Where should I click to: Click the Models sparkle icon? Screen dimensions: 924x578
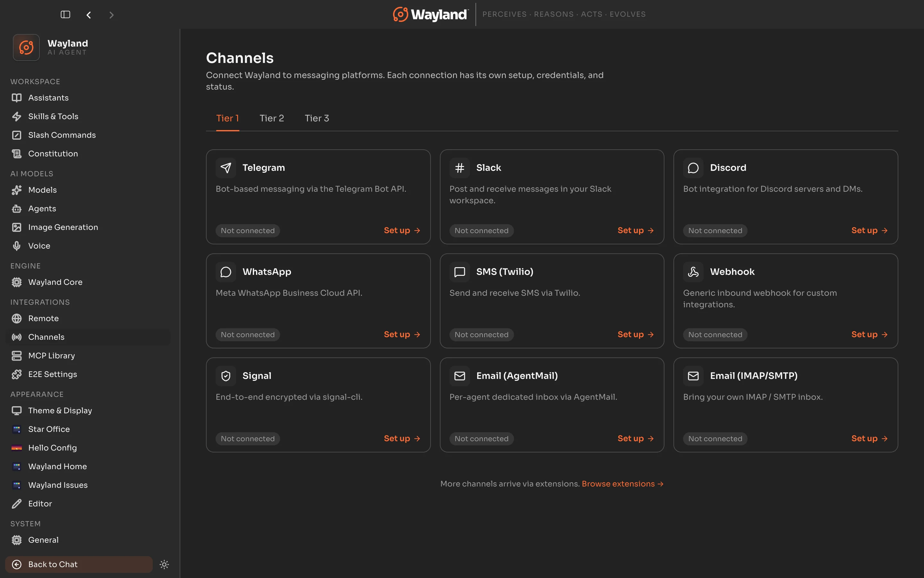tap(16, 190)
